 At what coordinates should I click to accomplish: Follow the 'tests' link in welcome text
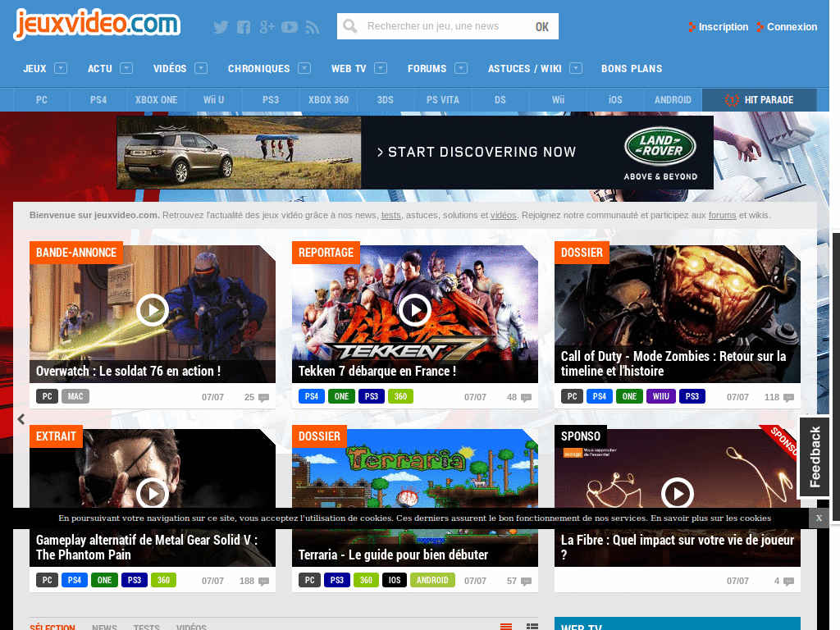point(391,216)
